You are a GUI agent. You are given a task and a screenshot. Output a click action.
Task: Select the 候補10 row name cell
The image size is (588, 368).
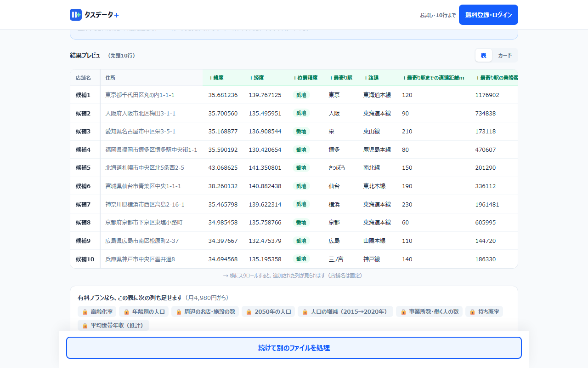pos(85,259)
